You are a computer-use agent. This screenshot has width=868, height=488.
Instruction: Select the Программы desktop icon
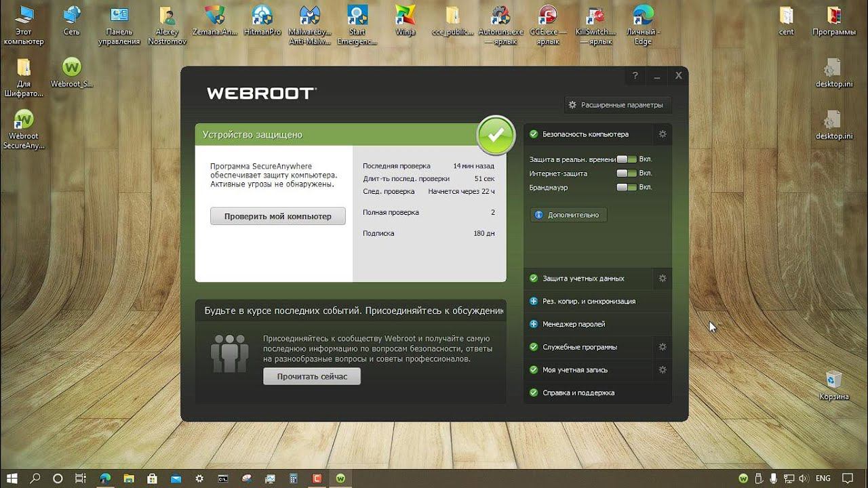[833, 21]
